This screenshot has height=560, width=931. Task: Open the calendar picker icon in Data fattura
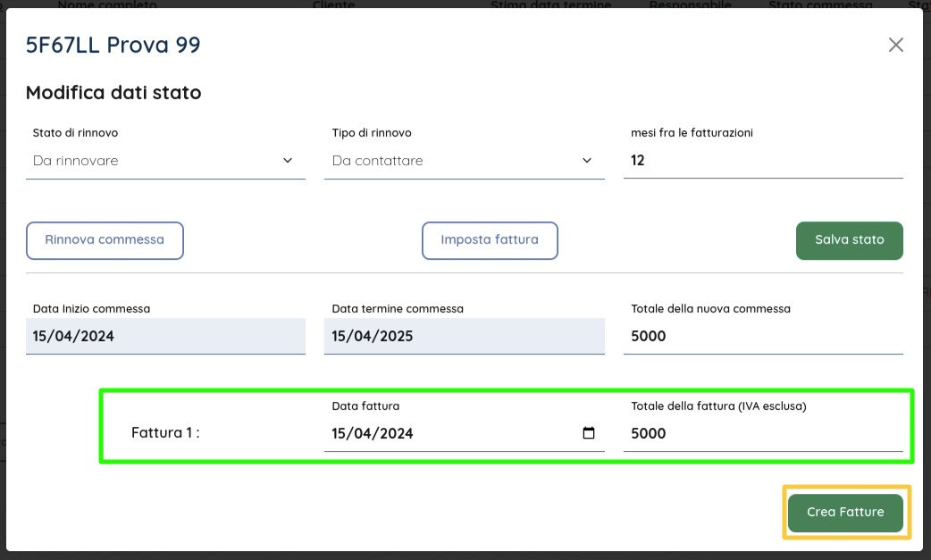tap(589, 433)
